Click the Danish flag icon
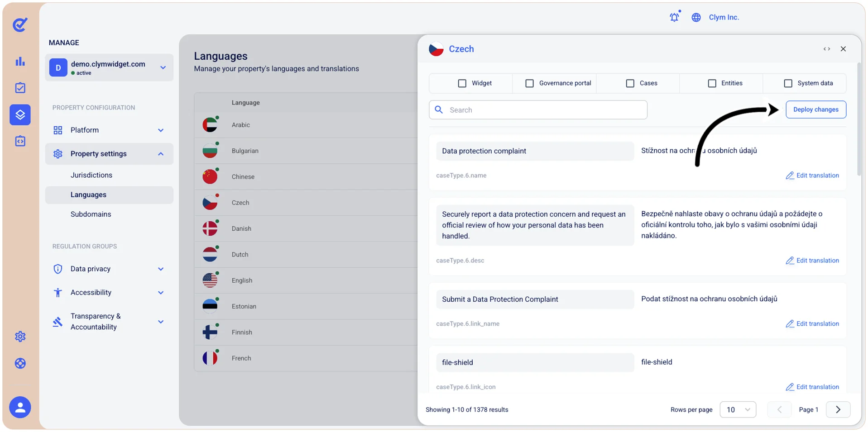The image size is (868, 432). [x=210, y=228]
